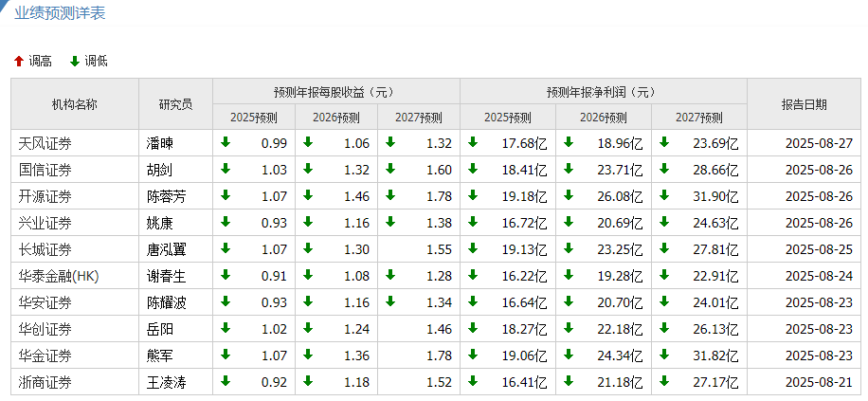
Task: Click the red 调高 up-arrow legend icon
Action: tap(18, 61)
